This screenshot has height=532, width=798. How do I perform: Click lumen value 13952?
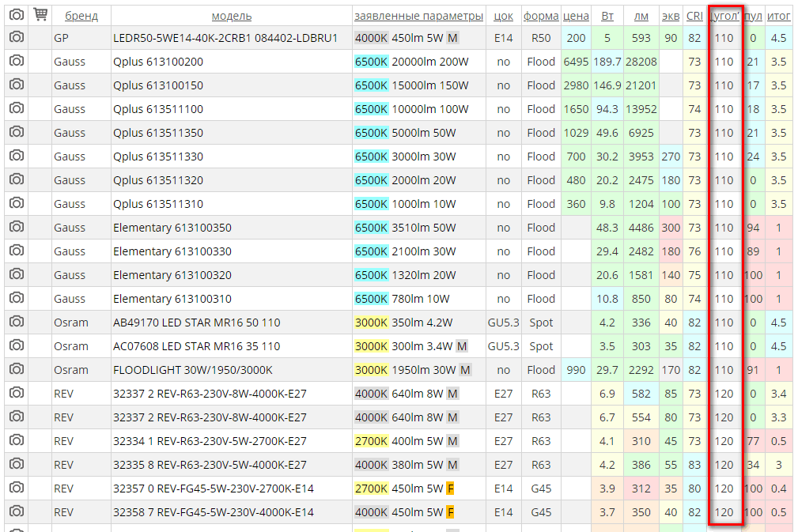[641, 109]
